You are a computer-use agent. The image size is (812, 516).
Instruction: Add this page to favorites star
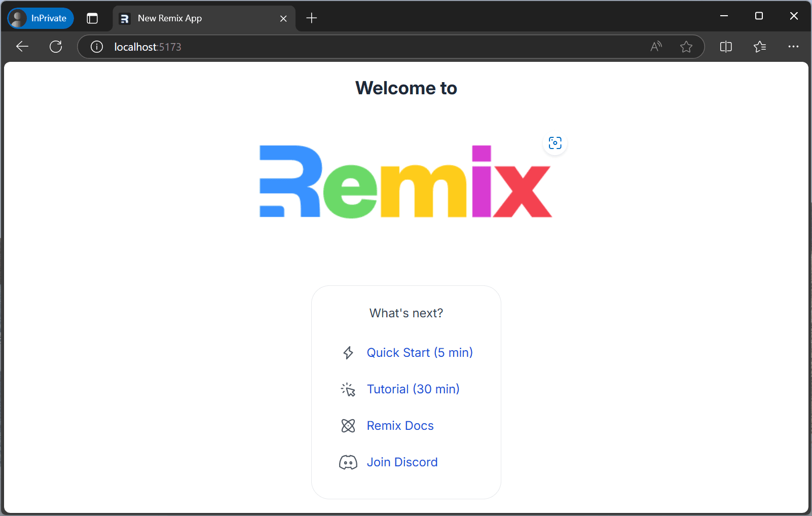(686, 47)
